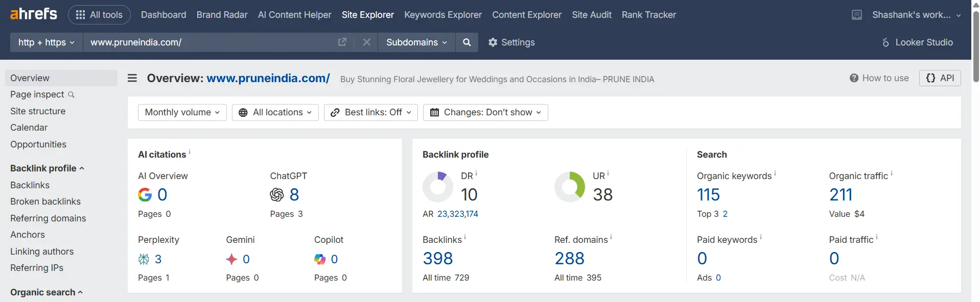Click the Organic keywords info icon
980x302 pixels.
(775, 173)
